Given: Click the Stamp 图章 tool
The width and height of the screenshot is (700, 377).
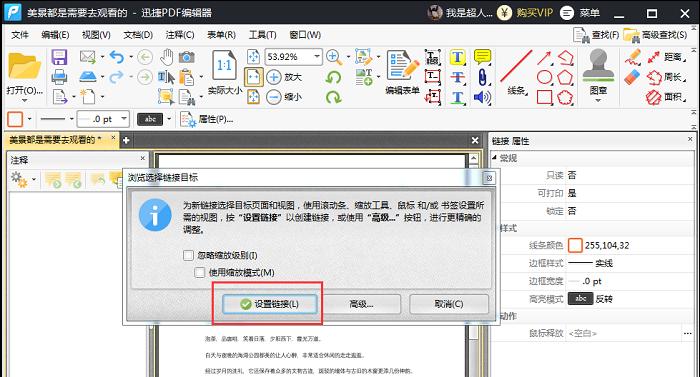Looking at the screenshot, I should tap(598, 65).
